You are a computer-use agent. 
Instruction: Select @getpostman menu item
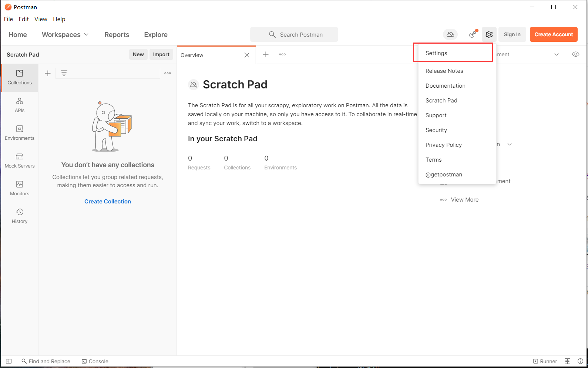point(457,175)
